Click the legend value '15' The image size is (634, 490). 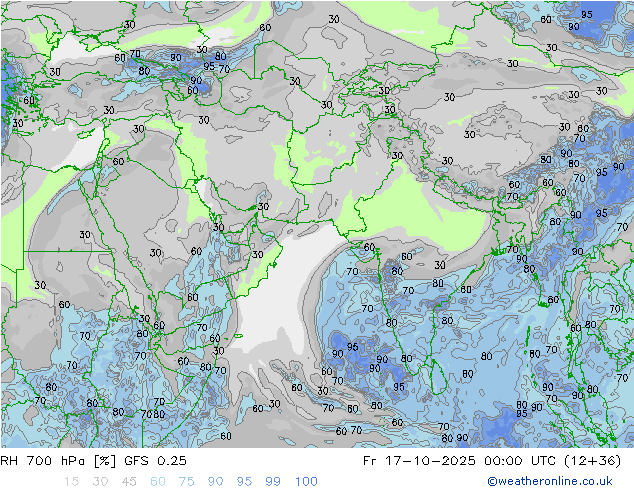pyautogui.click(x=71, y=482)
